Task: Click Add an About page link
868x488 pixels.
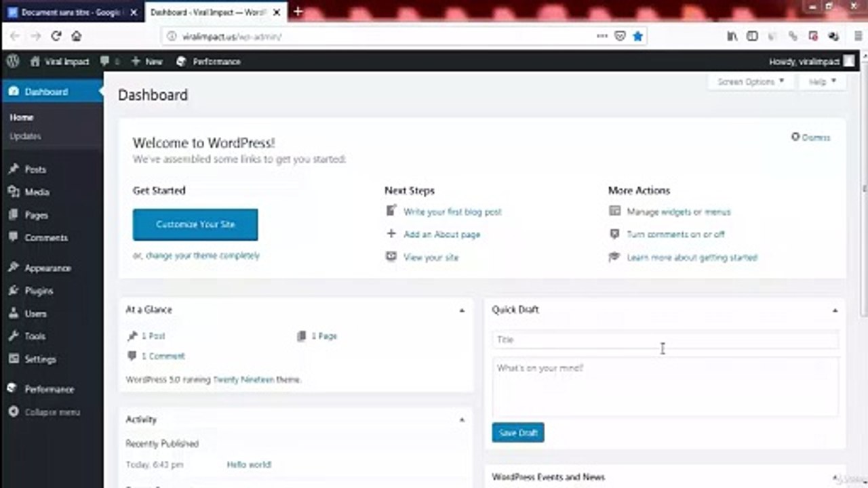Action: click(x=442, y=235)
